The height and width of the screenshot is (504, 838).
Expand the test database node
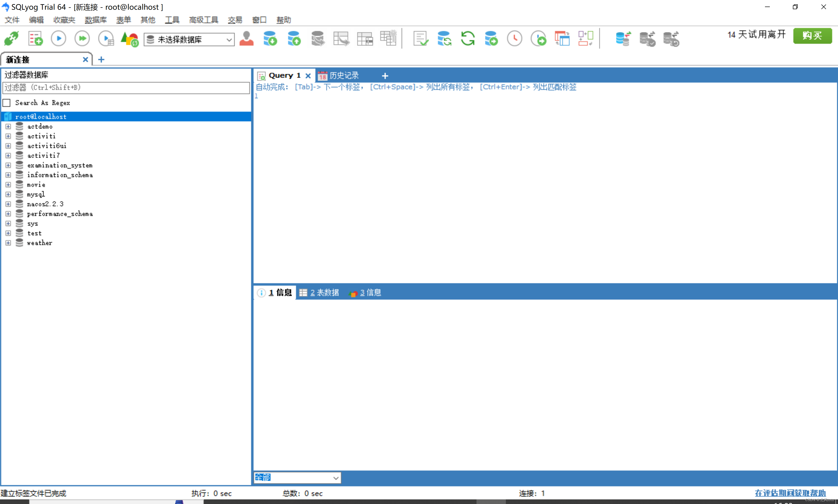pos(8,233)
